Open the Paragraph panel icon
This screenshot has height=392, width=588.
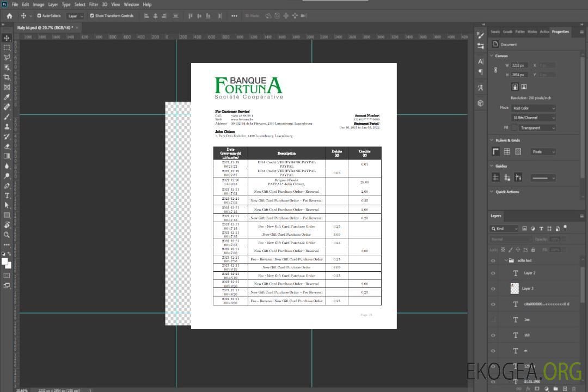480,72
